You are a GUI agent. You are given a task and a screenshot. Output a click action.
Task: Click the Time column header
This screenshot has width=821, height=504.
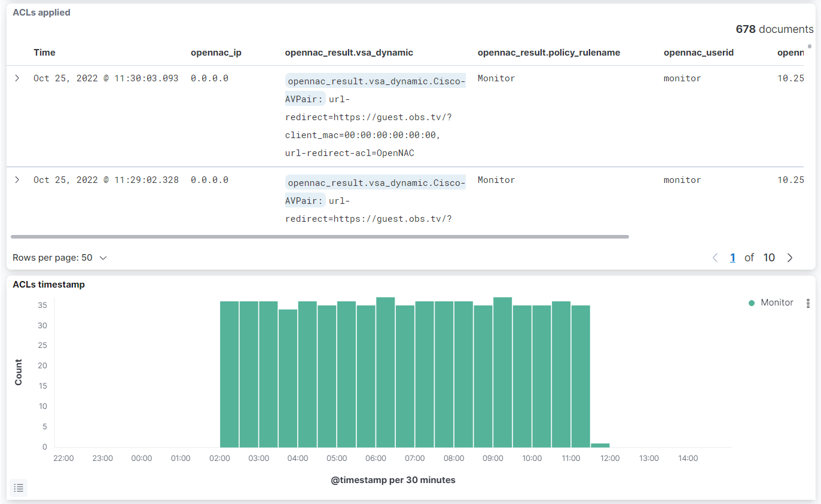(44, 53)
